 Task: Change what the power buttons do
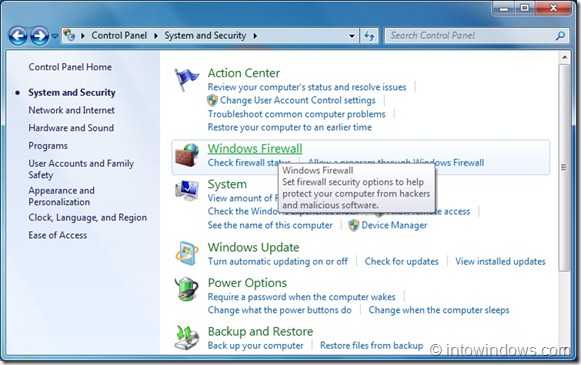click(x=279, y=310)
